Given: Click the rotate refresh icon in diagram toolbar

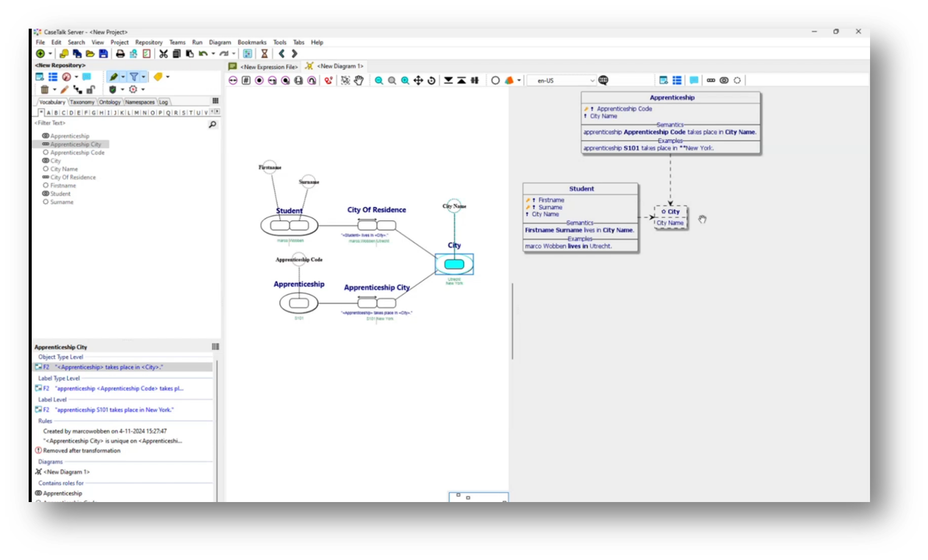Looking at the screenshot, I should (431, 81).
